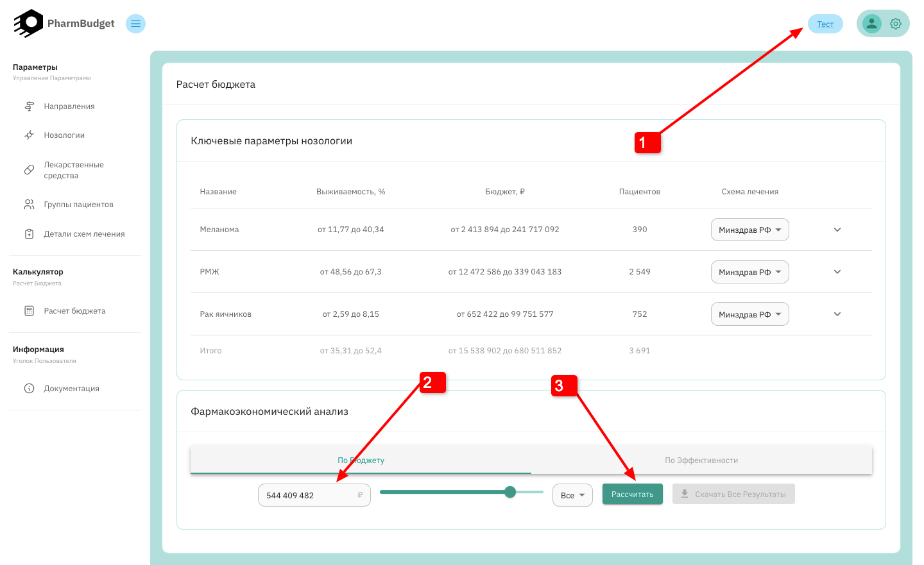Click the budget от 12 472 586 до 339 043 183
The image size is (924, 565).
(505, 272)
